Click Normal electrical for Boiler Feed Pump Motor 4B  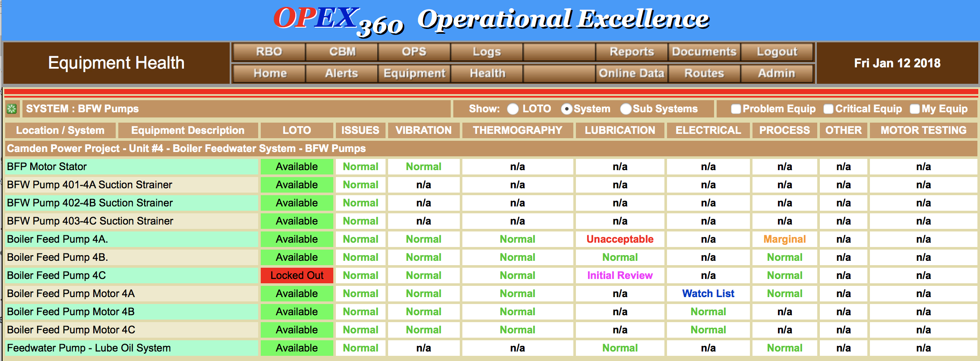pyautogui.click(x=708, y=312)
